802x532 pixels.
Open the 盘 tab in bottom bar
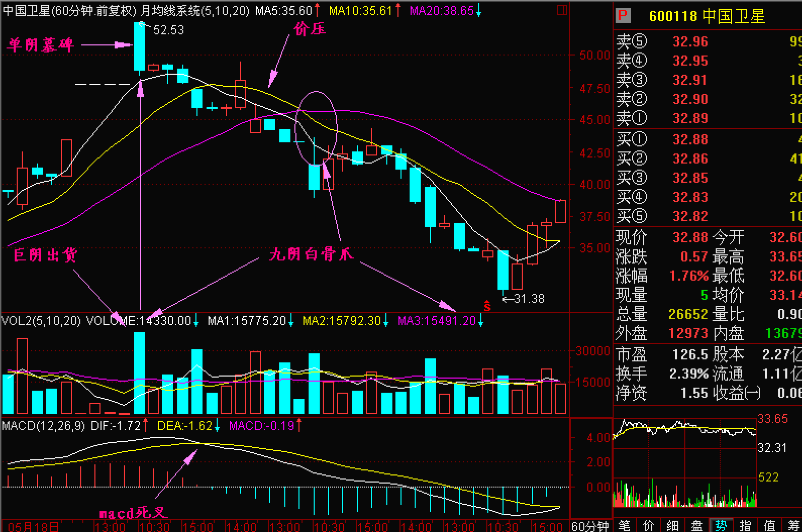pyautogui.click(x=697, y=525)
